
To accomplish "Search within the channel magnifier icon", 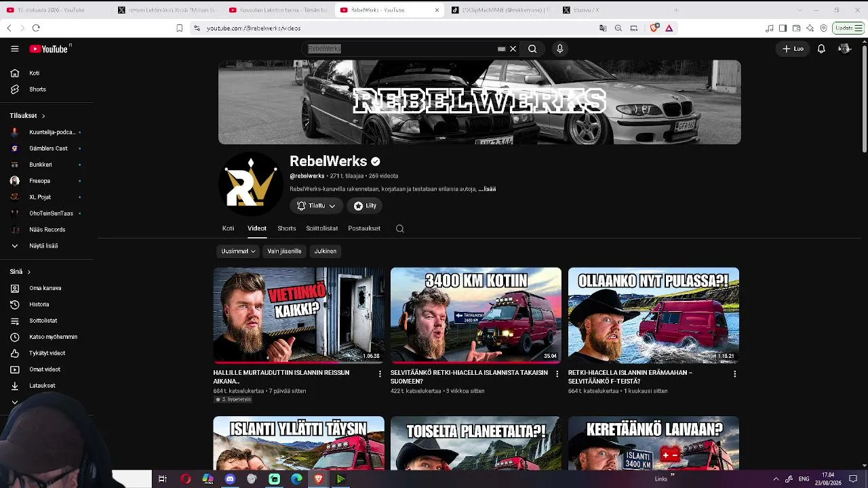I will coord(400,228).
